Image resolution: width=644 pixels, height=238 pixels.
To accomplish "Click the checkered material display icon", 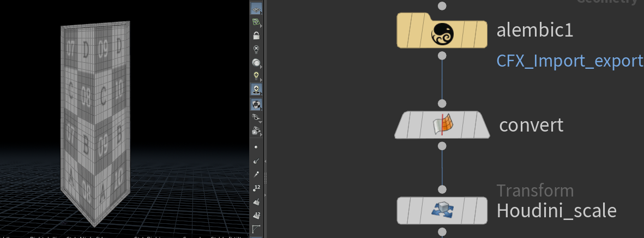I will [256, 104].
